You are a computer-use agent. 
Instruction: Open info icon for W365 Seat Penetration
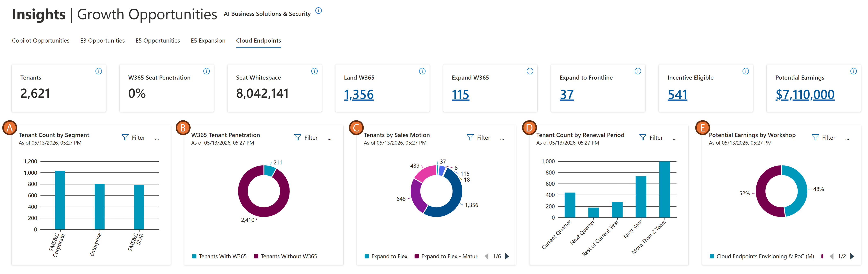(x=207, y=71)
